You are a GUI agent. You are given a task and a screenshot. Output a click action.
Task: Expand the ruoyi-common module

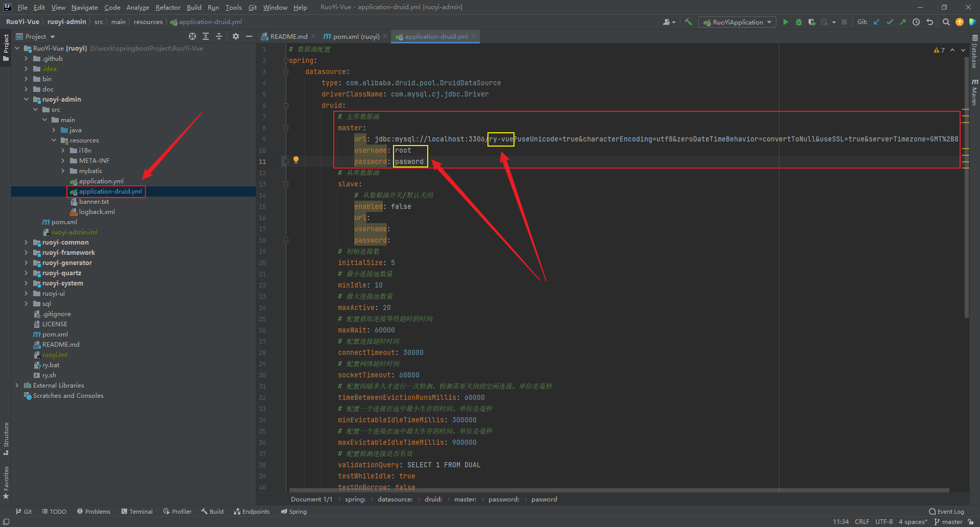click(26, 242)
